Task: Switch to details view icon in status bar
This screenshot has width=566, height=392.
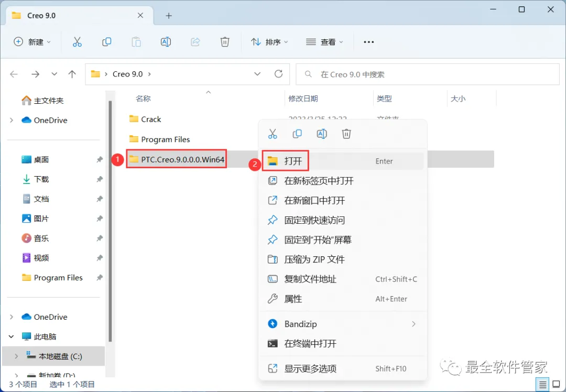Action: coord(542,385)
